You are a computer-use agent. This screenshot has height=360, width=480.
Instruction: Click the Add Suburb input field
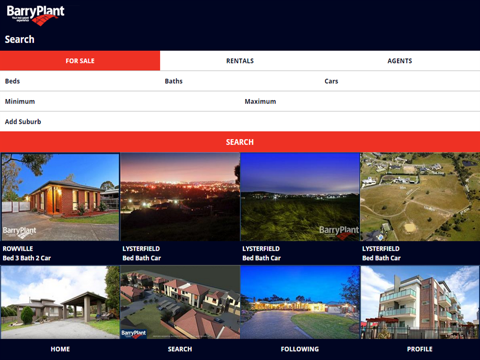tap(240, 122)
